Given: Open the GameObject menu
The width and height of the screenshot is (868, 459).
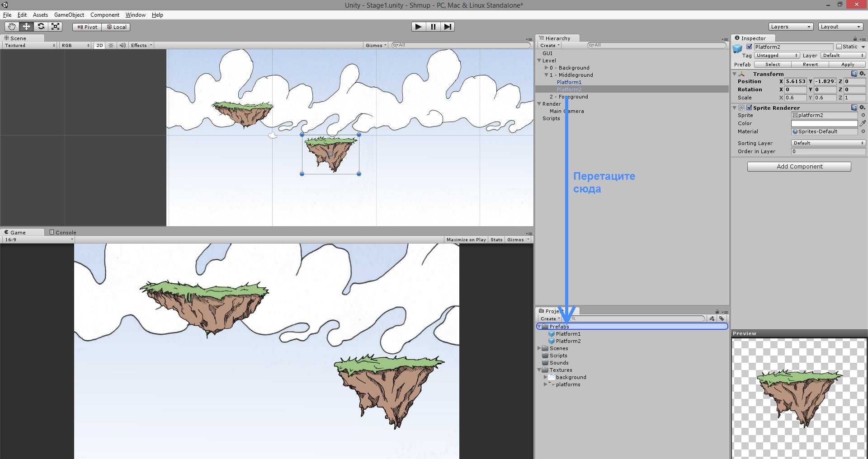Looking at the screenshot, I should pos(69,15).
